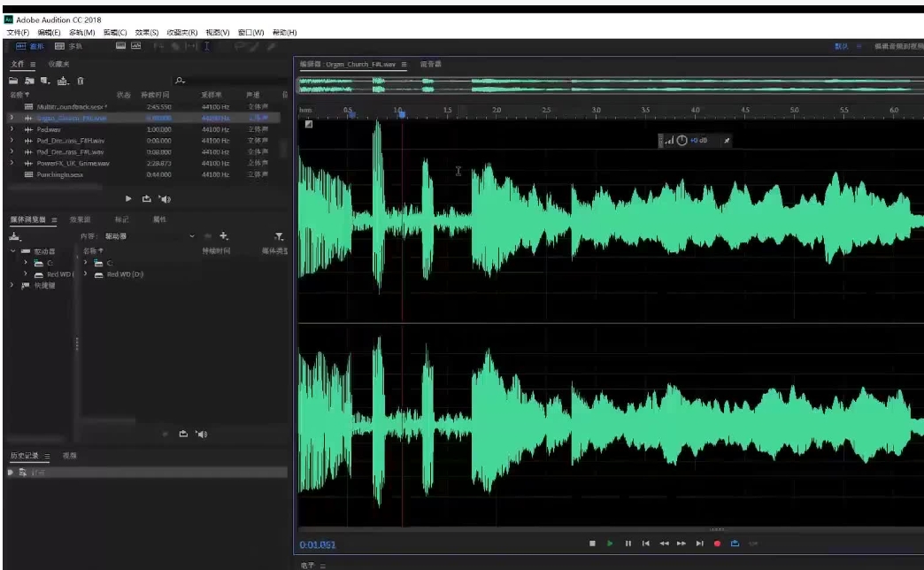The width and height of the screenshot is (924, 570).
Task: Switch to 效果组 tab
Action: tap(81, 220)
